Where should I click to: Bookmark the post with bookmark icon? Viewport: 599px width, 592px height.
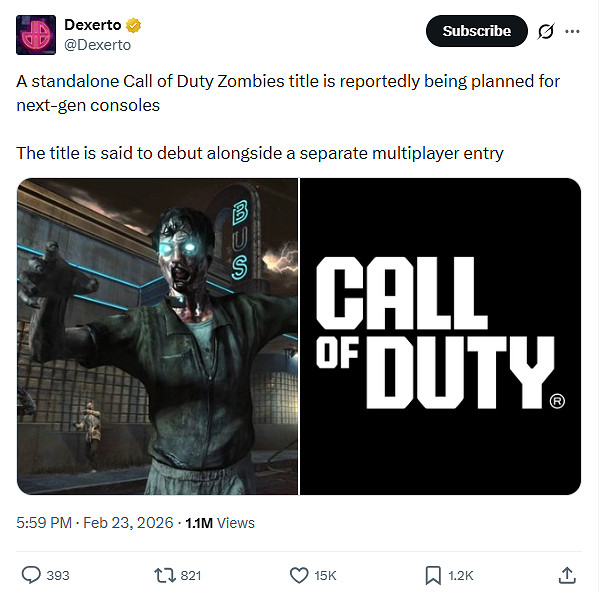pyautogui.click(x=433, y=575)
